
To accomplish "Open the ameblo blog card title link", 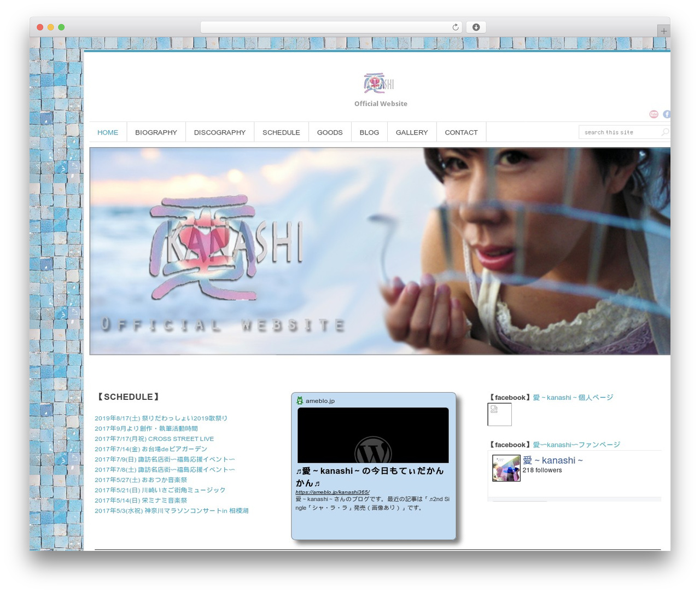I will (x=370, y=476).
